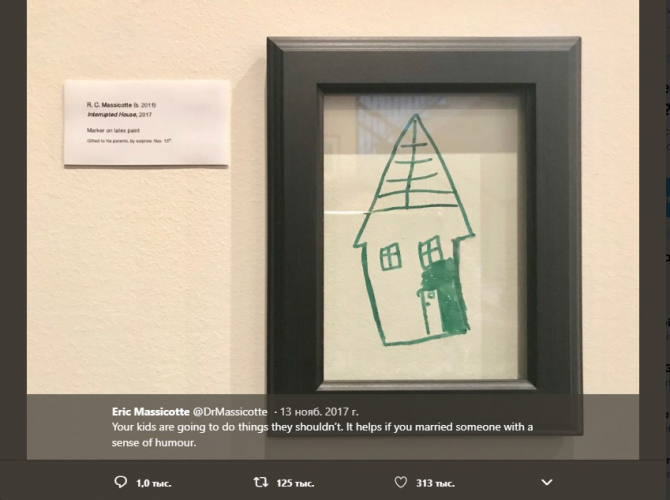Viewport: 670px width, 500px height.
Task: Like the tweet with the heart icon
Action: pyautogui.click(x=400, y=482)
